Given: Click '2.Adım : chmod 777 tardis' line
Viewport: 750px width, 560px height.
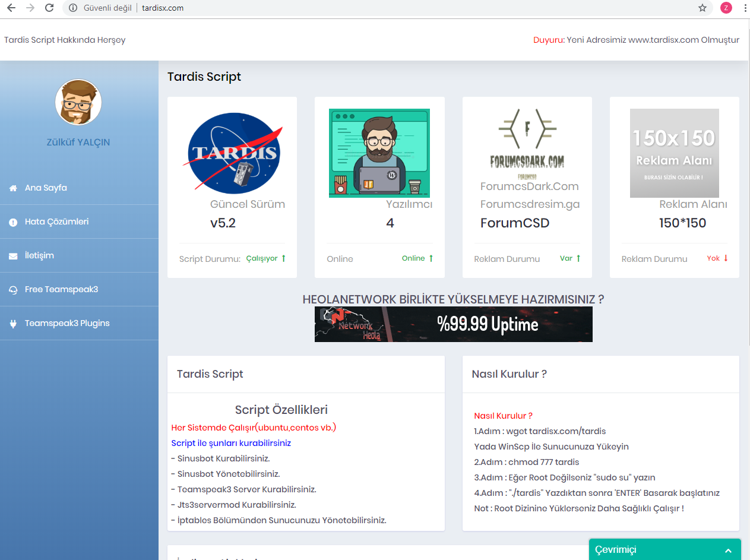Looking at the screenshot, I should pos(526,462).
